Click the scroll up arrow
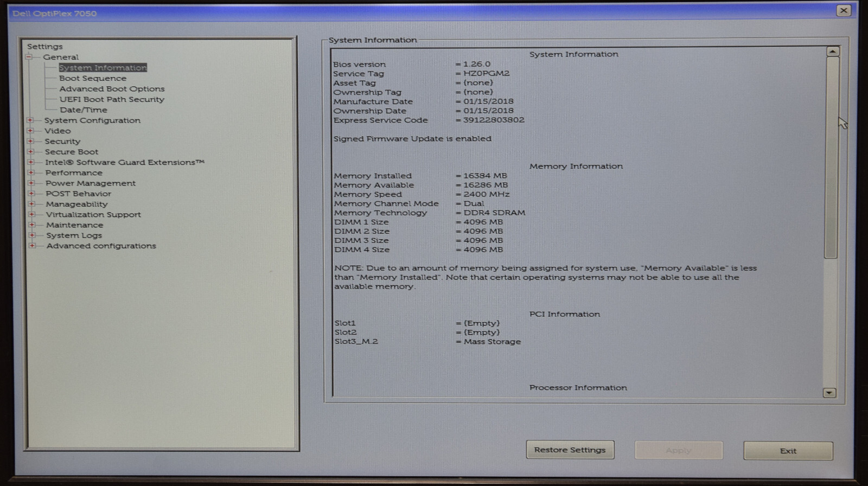Viewport: 868px width, 486px height. 833,52
